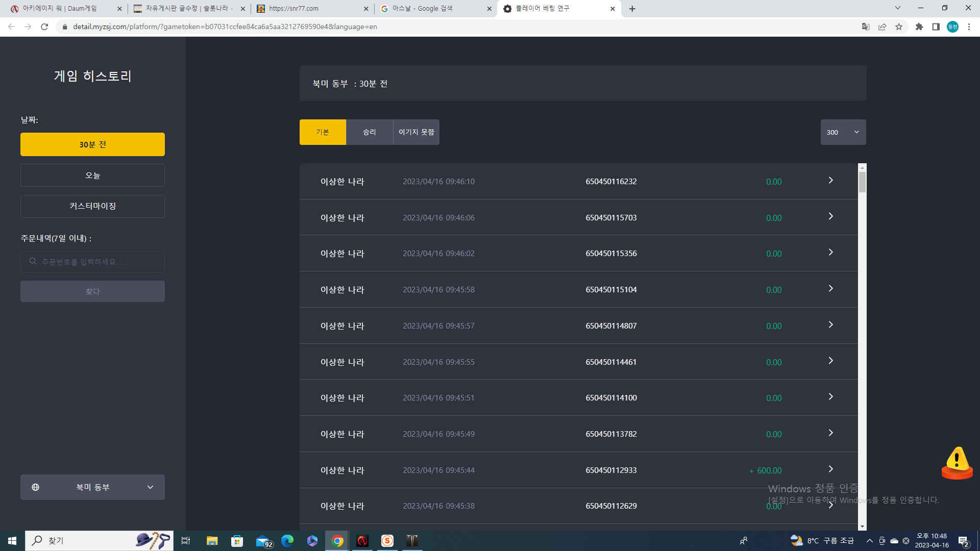Expand details for order 650450112933

click(830, 469)
